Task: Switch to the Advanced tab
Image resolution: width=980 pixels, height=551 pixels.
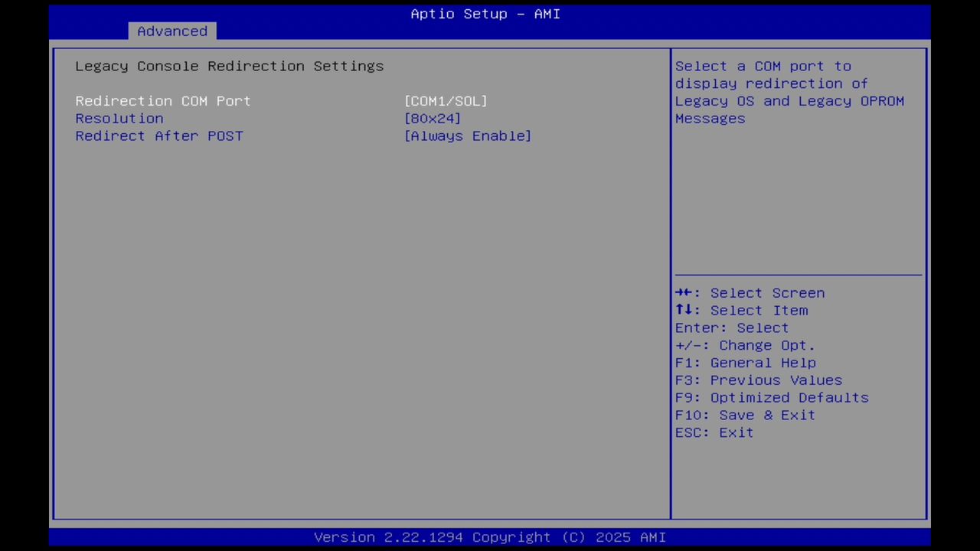Action: tap(172, 31)
